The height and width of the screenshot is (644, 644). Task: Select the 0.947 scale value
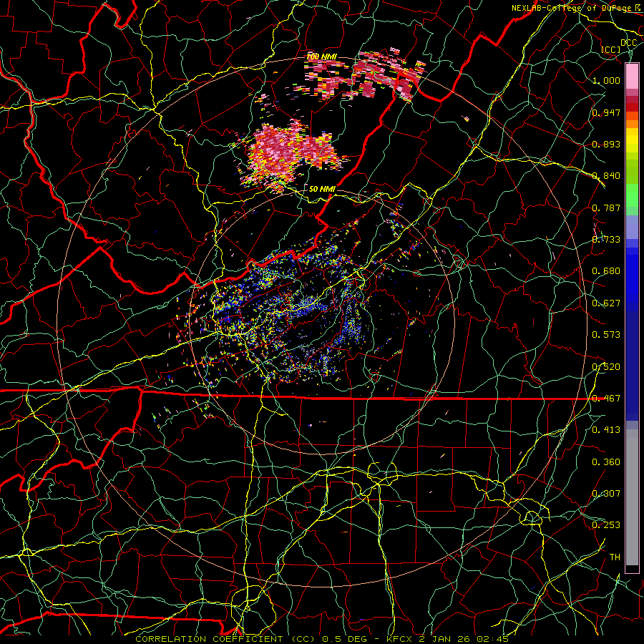(x=606, y=112)
